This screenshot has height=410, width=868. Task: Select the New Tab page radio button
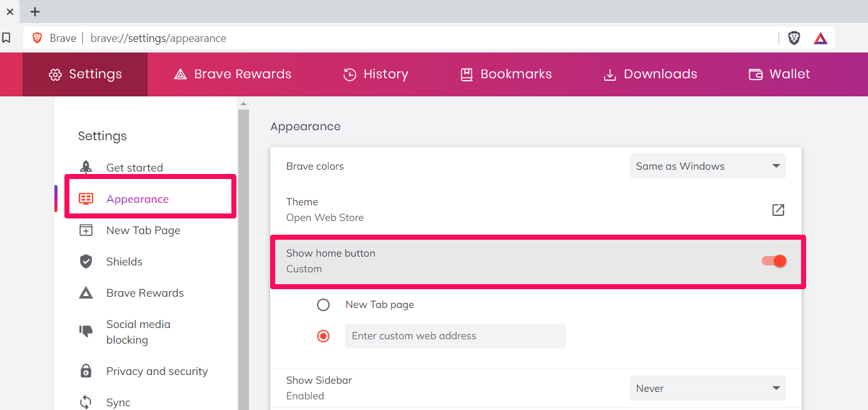323,305
